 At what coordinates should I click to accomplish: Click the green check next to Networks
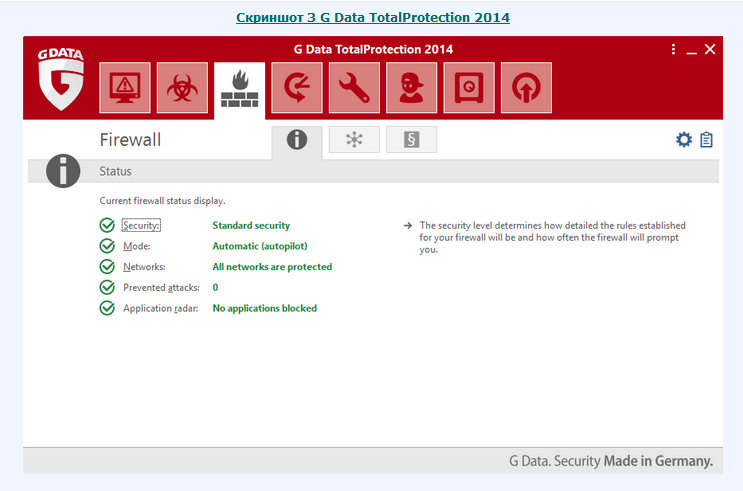pos(107,267)
